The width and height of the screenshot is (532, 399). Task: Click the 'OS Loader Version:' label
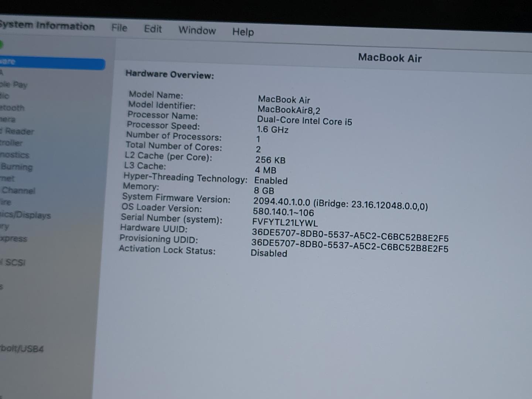point(162,208)
